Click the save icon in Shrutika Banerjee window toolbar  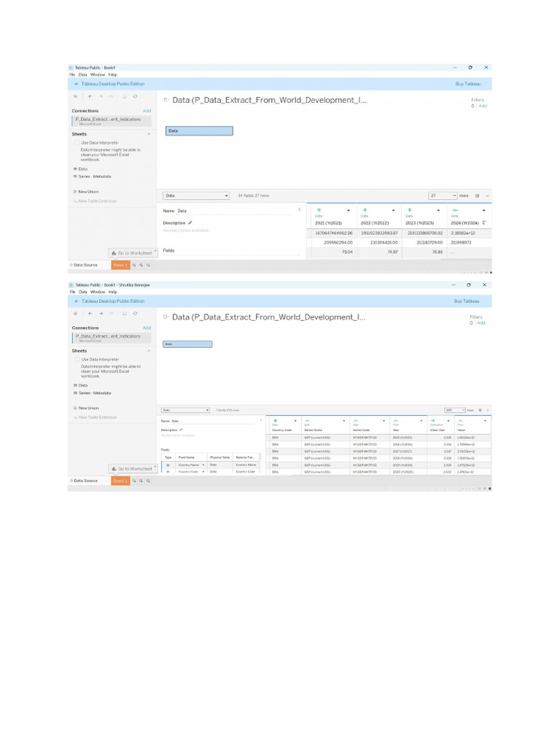[x=124, y=314]
